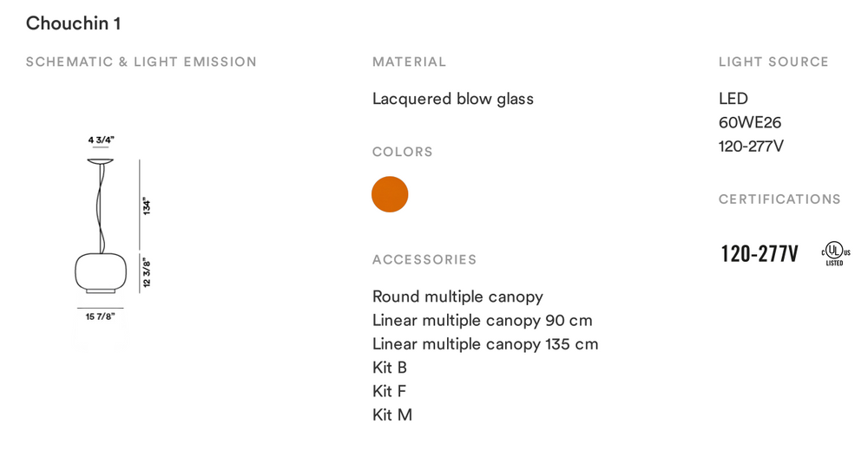Screen dimensions: 868x450
Task: Click the Light Source section heading
Action: (x=773, y=62)
